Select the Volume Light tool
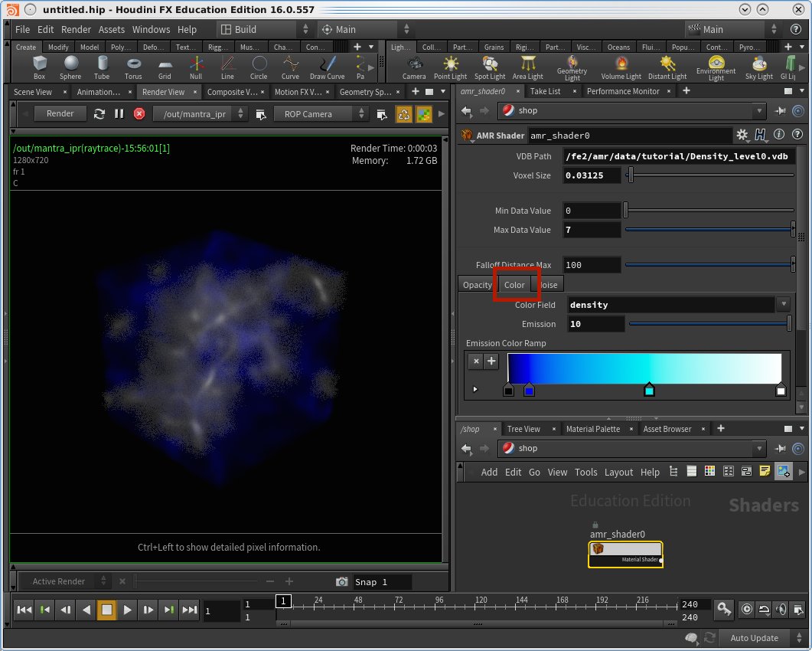This screenshot has height=651, width=812. (621, 67)
